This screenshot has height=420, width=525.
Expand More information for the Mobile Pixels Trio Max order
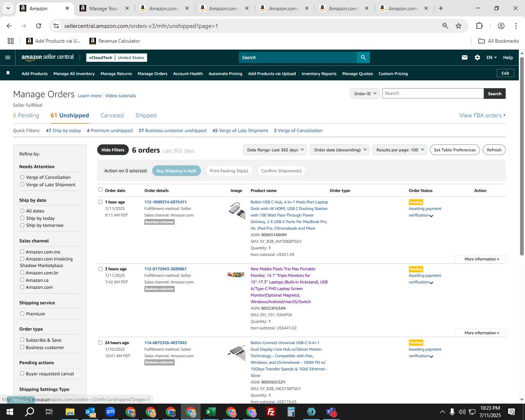point(480,333)
